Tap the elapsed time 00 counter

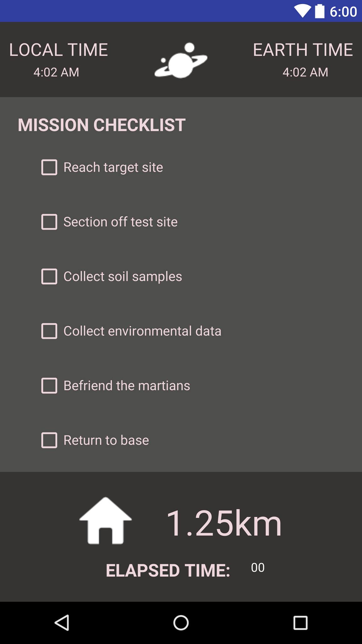258,568
